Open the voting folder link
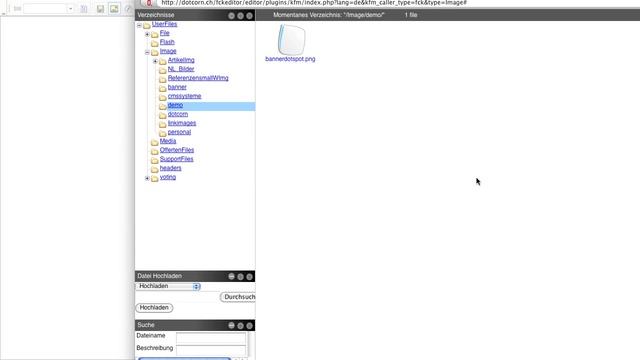The width and height of the screenshot is (640, 360). tap(168, 177)
